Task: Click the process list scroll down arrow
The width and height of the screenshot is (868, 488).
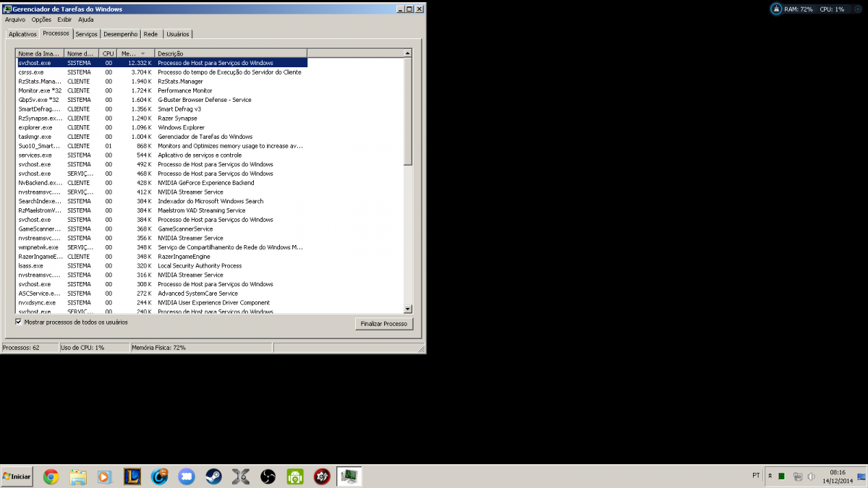Action: (408, 309)
